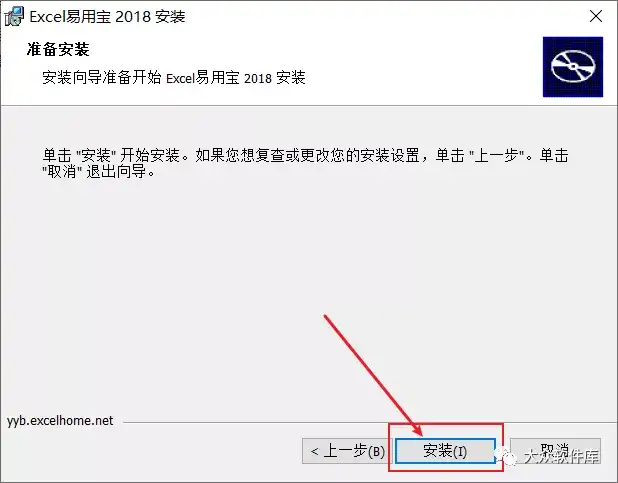The width and height of the screenshot is (618, 483).
Task: Click the subtitle '安装向导准备开始 Excel易用宝 2018 安装'
Action: pyautogui.click(x=174, y=78)
